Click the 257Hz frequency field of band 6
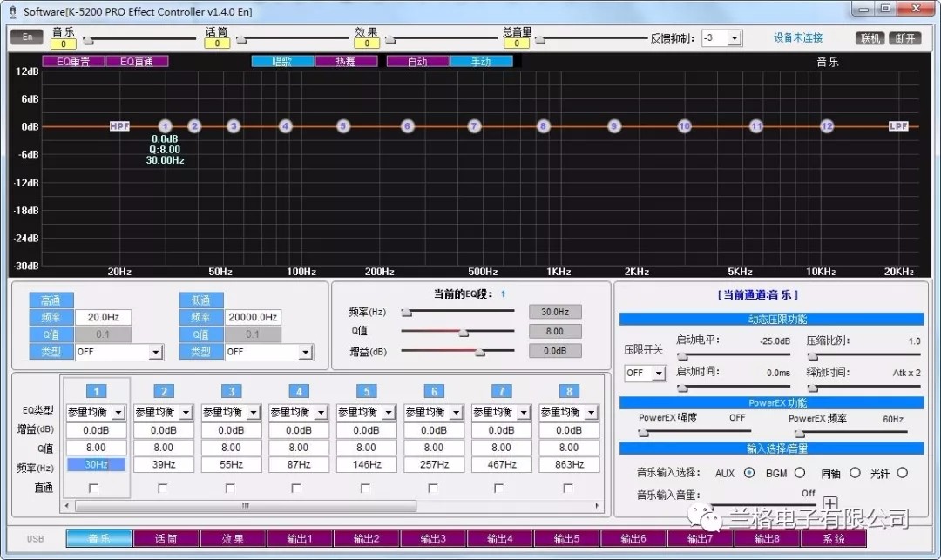 (434, 464)
